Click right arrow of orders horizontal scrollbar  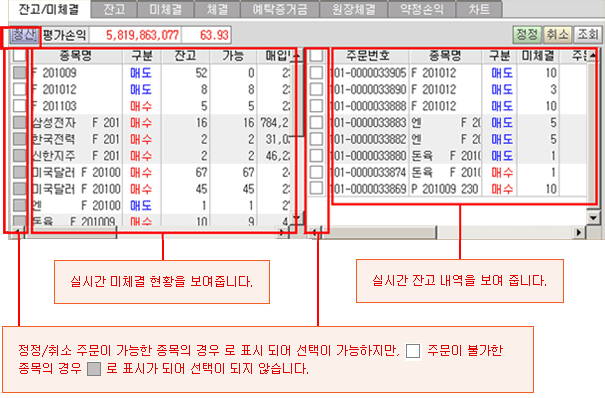pyautogui.click(x=579, y=232)
